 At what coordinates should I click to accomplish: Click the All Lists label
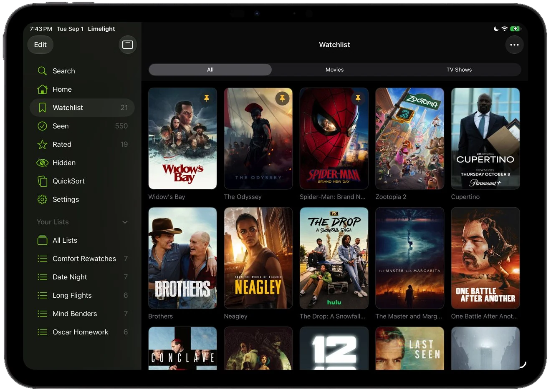click(65, 240)
